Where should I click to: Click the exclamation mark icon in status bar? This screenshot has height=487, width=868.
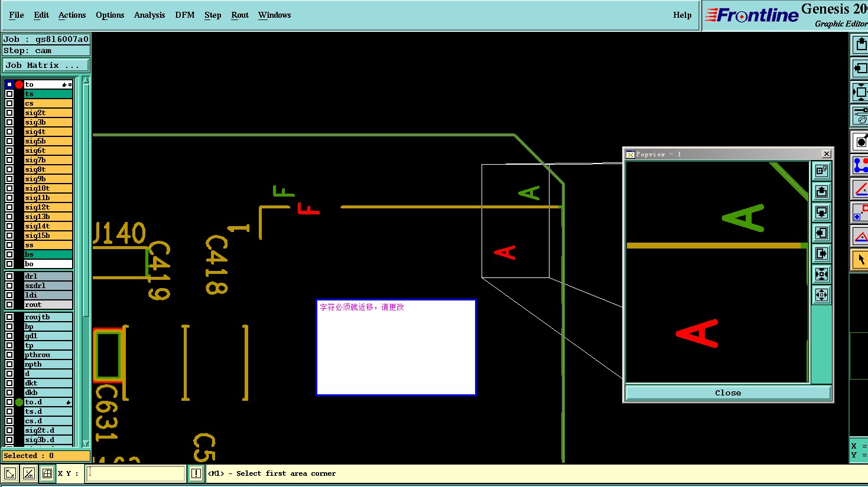tap(196, 473)
